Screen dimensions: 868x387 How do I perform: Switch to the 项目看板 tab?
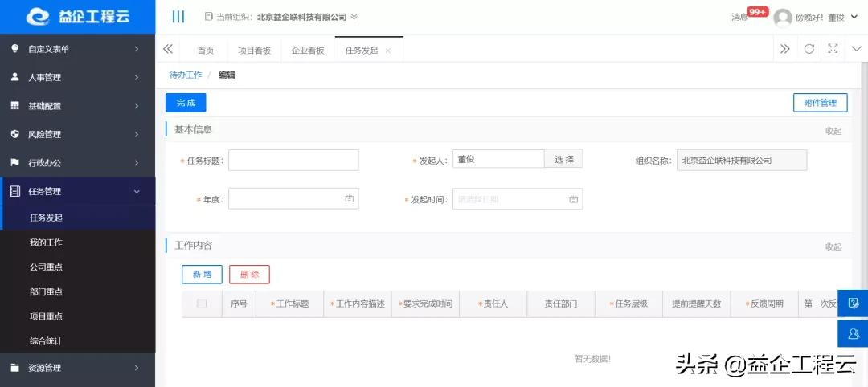(x=255, y=51)
